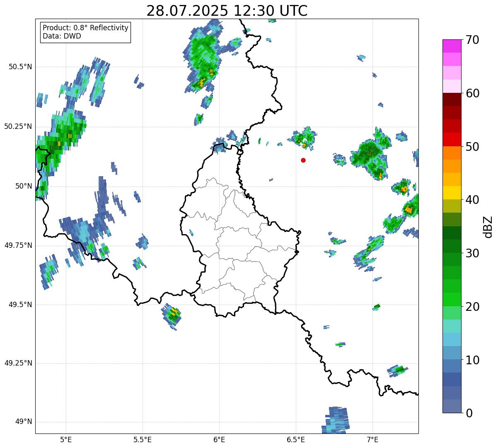Click the 49.5°N latitude tick label
This screenshot has width=498, height=448.
(x=21, y=305)
